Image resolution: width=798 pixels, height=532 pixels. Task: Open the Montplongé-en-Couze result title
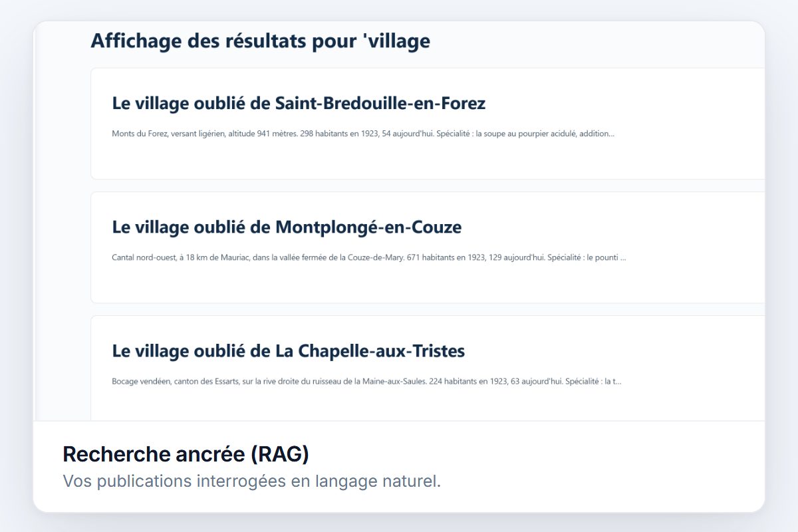[x=287, y=227]
